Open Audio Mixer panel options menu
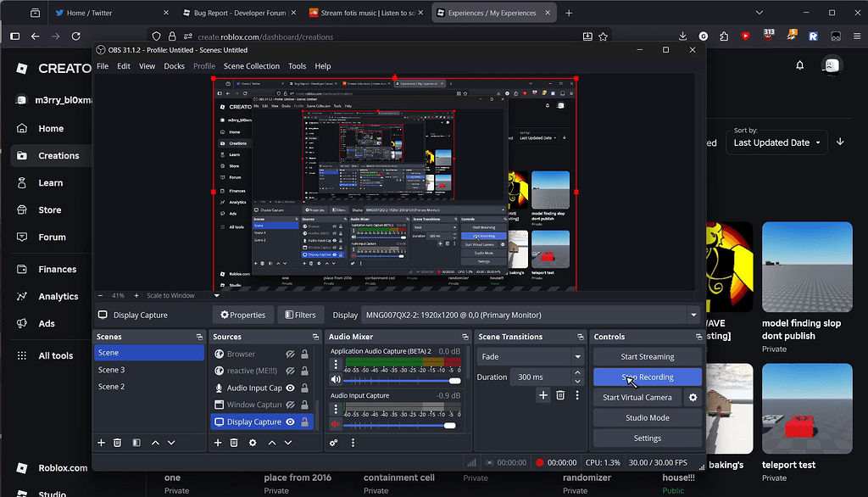Viewport: 868px width, 497px height. pyautogui.click(x=353, y=443)
